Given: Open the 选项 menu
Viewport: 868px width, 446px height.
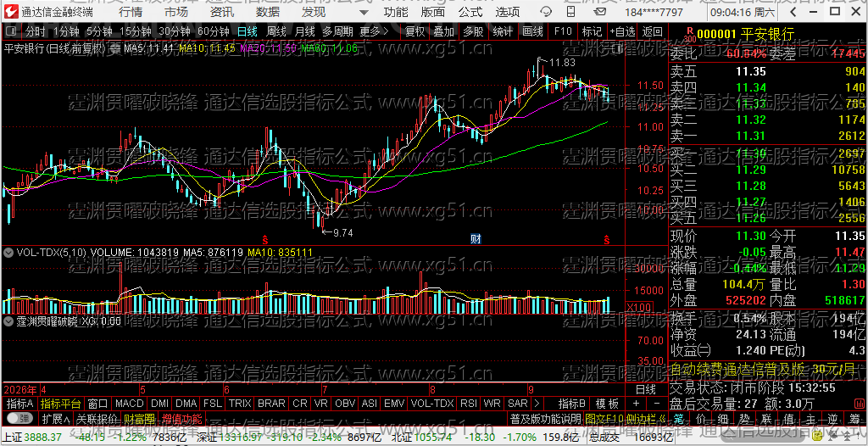Looking at the screenshot, I should tap(508, 12).
